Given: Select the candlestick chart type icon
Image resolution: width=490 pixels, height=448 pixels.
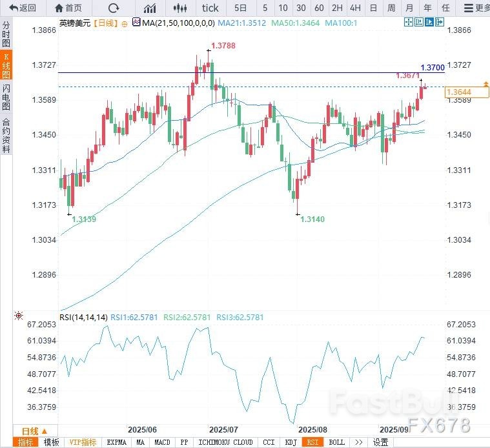Looking at the screenshot, I should [181, 8].
